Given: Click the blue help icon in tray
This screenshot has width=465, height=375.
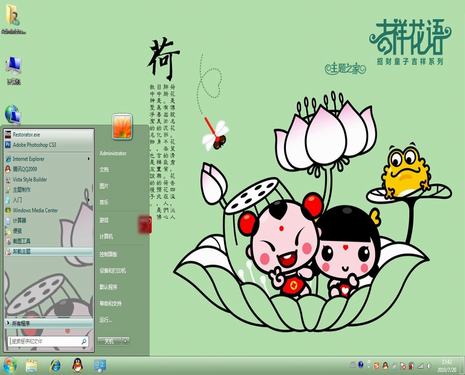Looking at the screenshot, I should (x=361, y=365).
